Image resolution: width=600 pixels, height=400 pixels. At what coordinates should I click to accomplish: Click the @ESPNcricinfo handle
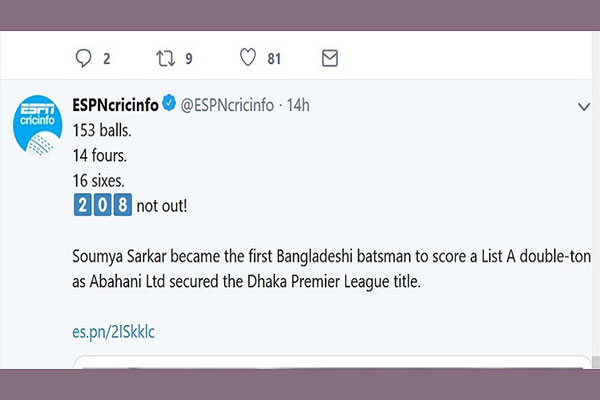[x=227, y=105]
